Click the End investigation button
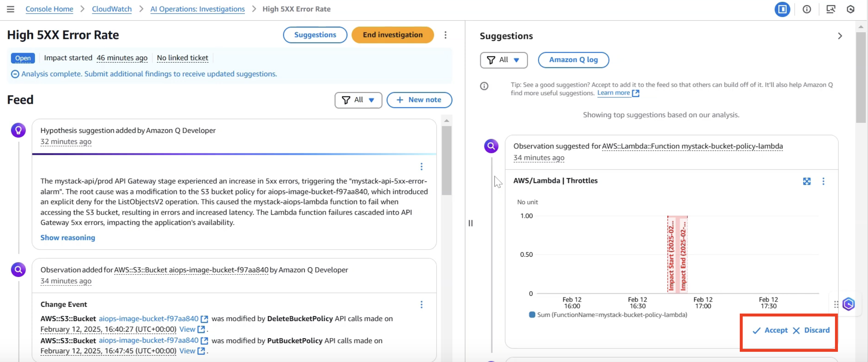Viewport: 868px width, 362px height. (x=392, y=35)
